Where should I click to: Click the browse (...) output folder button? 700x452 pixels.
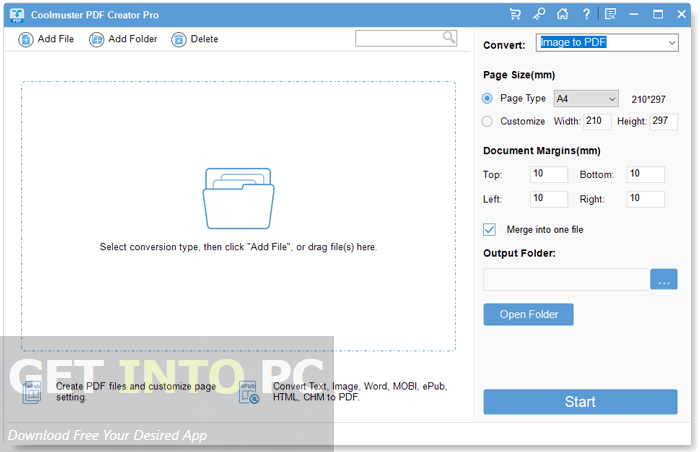pos(664,279)
